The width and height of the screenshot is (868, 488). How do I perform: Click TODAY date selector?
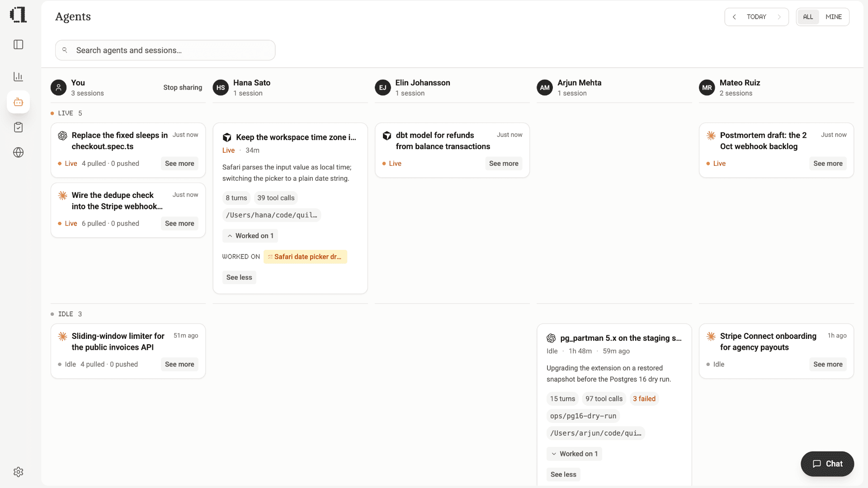pyautogui.click(x=756, y=17)
